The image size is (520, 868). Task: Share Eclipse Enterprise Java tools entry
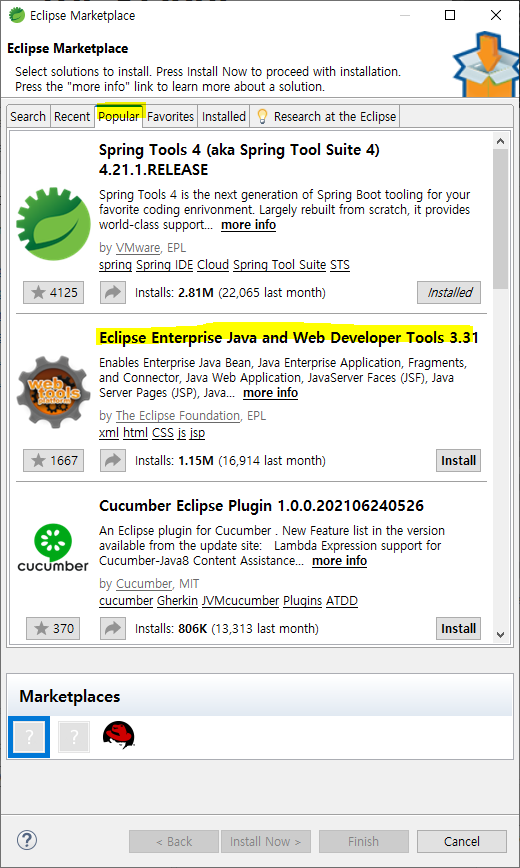coord(113,461)
